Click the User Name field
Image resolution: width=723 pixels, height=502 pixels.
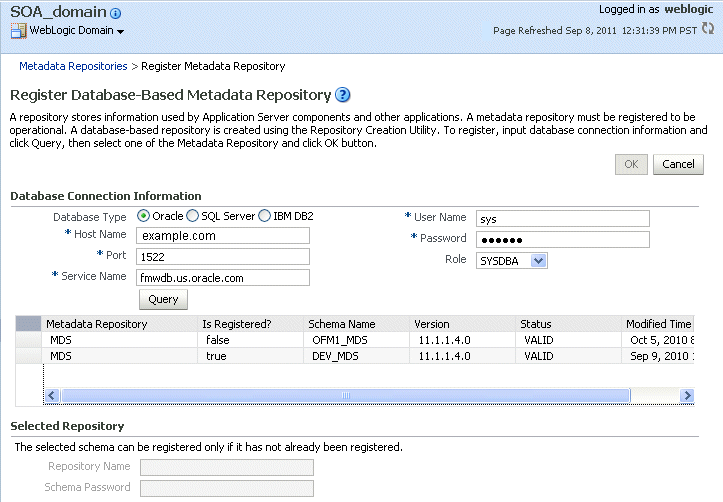click(x=563, y=219)
